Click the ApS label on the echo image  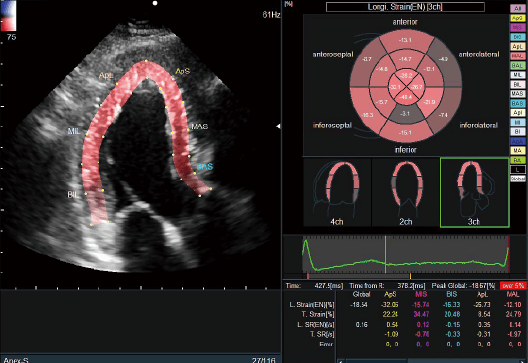pos(183,71)
